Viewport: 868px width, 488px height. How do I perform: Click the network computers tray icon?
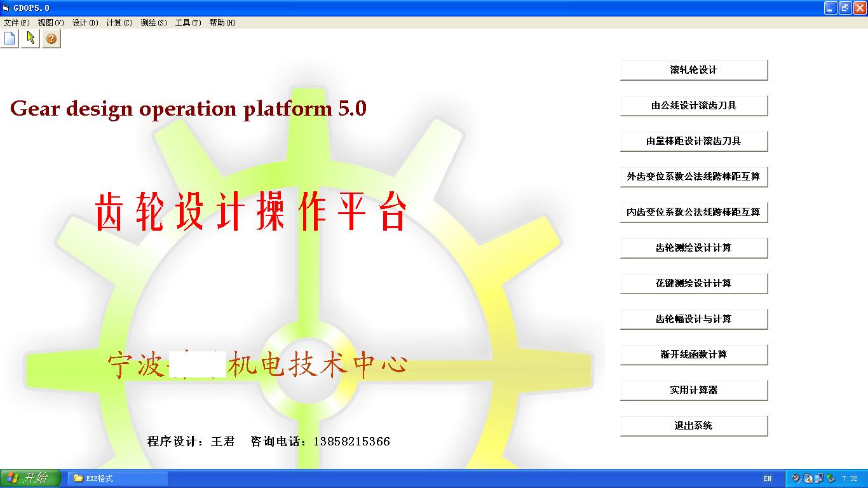click(818, 478)
